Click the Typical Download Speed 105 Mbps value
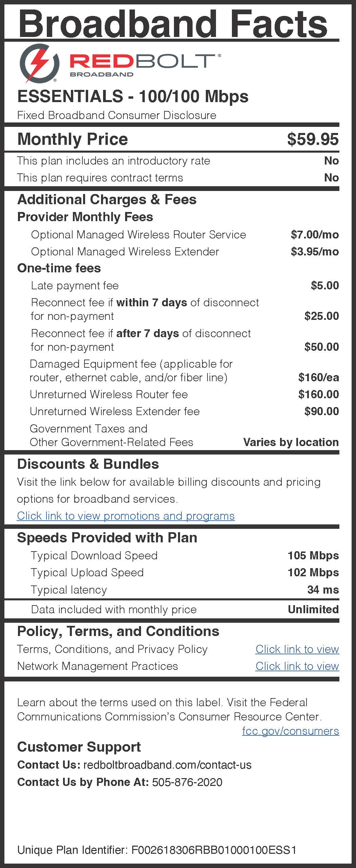356x868 pixels. click(x=313, y=555)
